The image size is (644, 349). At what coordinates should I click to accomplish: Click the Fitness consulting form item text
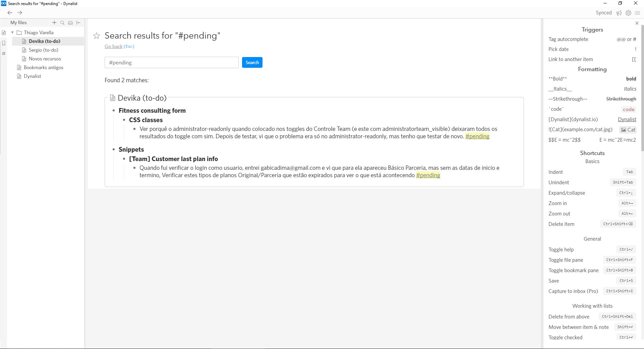tap(152, 111)
